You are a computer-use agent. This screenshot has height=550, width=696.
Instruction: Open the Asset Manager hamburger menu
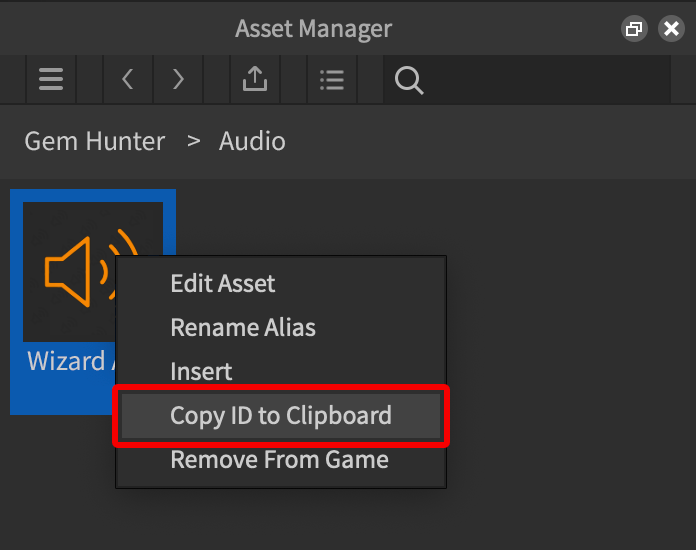(x=51, y=80)
